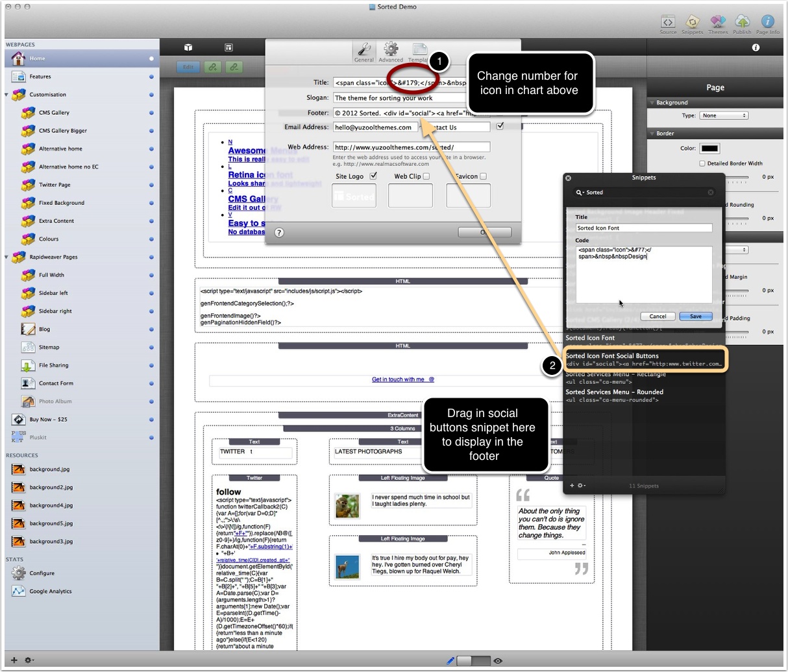788x672 pixels.
Task: Open the Snippets search options magnifier
Action: 580,193
